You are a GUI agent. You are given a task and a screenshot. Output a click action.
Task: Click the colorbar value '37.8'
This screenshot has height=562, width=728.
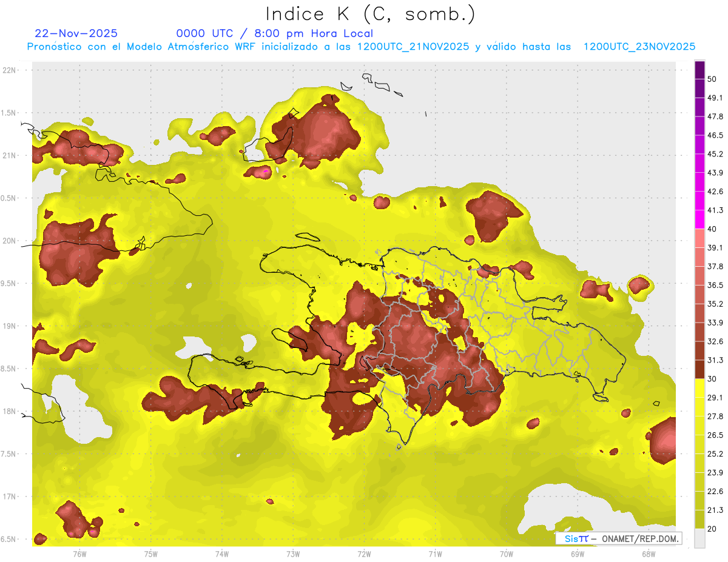[715, 266]
